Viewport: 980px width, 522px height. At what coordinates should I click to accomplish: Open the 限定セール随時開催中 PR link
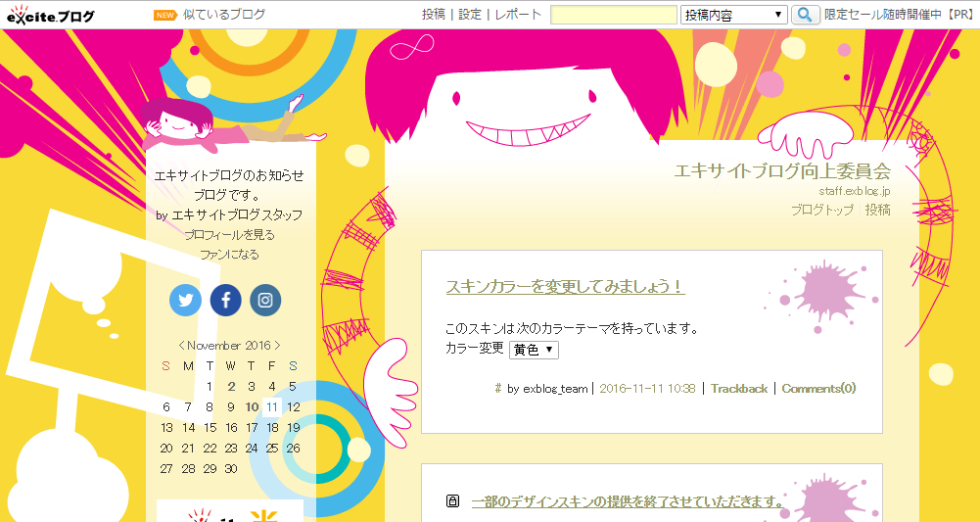click(x=899, y=15)
